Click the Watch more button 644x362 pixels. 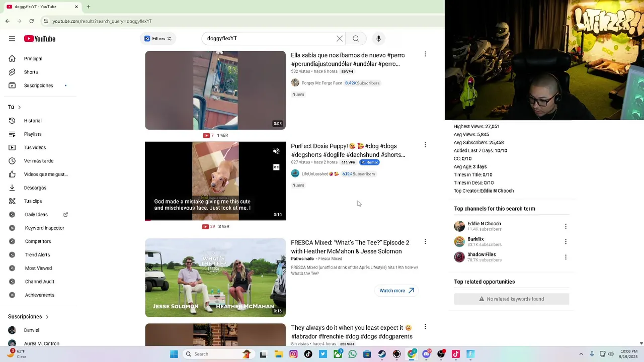tap(396, 291)
